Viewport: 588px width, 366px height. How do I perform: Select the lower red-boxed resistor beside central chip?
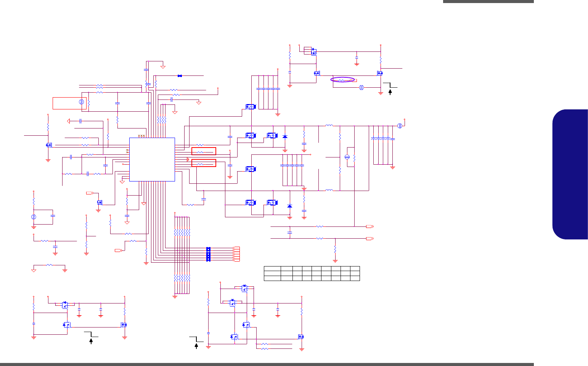pos(204,163)
